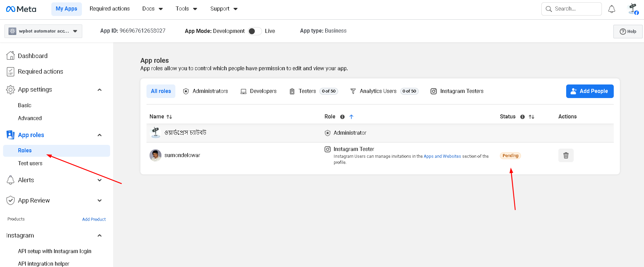The height and width of the screenshot is (267, 644).
Task: Expand the Alerts sidebar section
Action: pyautogui.click(x=99, y=180)
